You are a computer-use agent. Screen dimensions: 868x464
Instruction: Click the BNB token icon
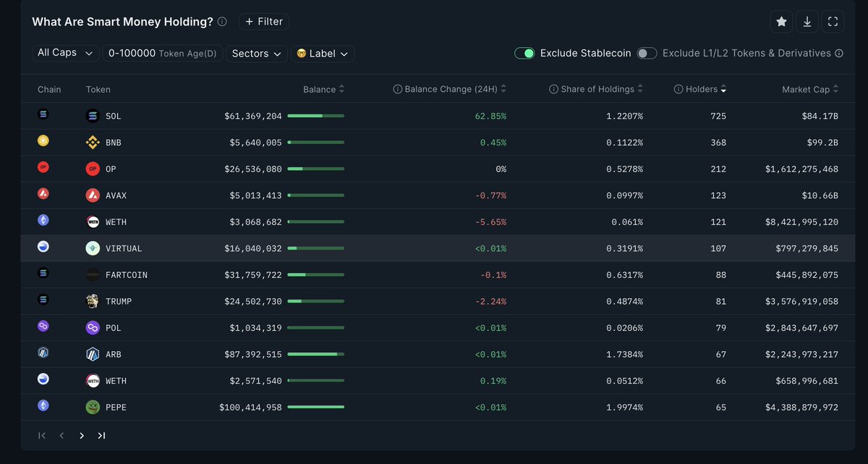[93, 142]
